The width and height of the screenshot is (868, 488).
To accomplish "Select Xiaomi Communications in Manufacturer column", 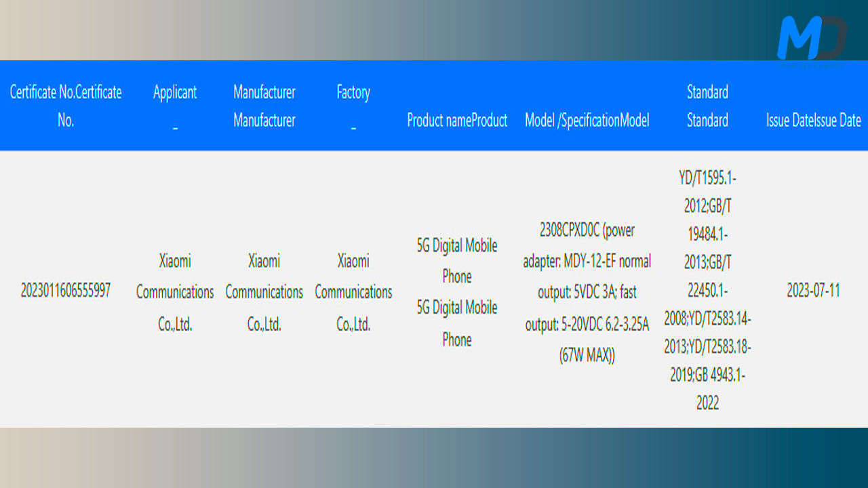I will tap(264, 292).
